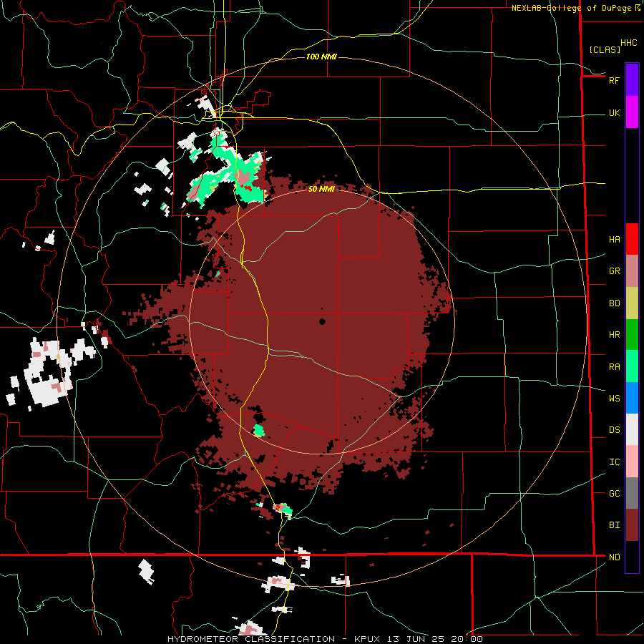Click the ND legend label

pos(614,557)
